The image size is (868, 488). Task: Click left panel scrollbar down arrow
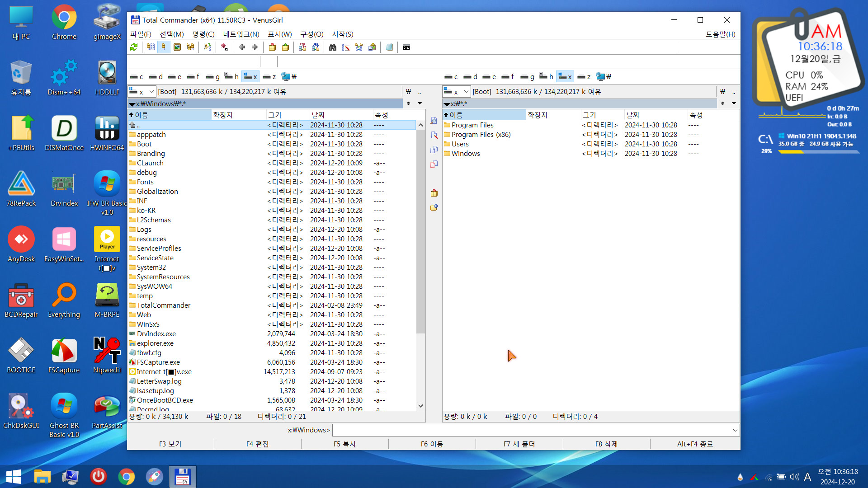420,406
